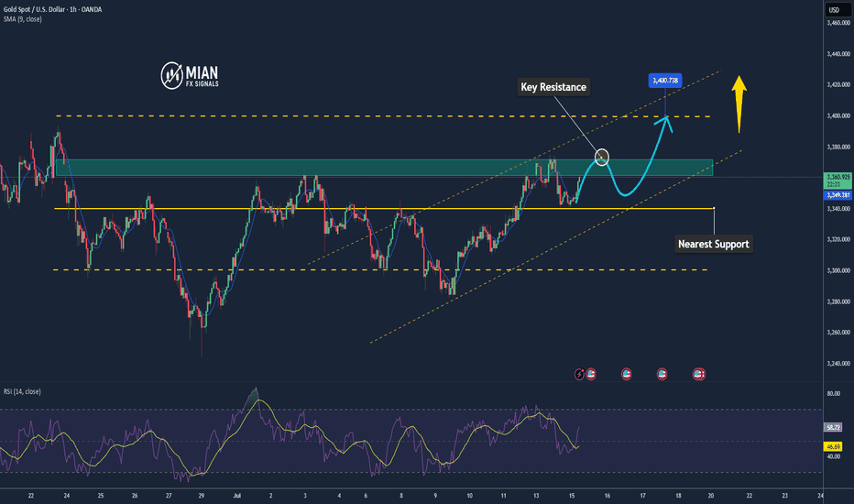Select the green resistance zone rectangle
Viewport: 854px width, 504px height.
(384, 168)
